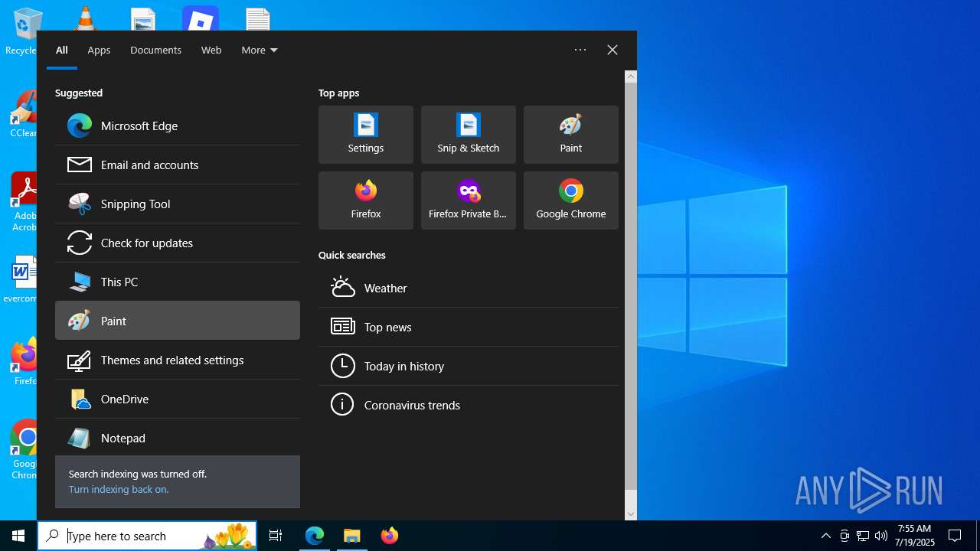Run the Weather quick search
This screenshot has width=980, height=551.
(469, 288)
